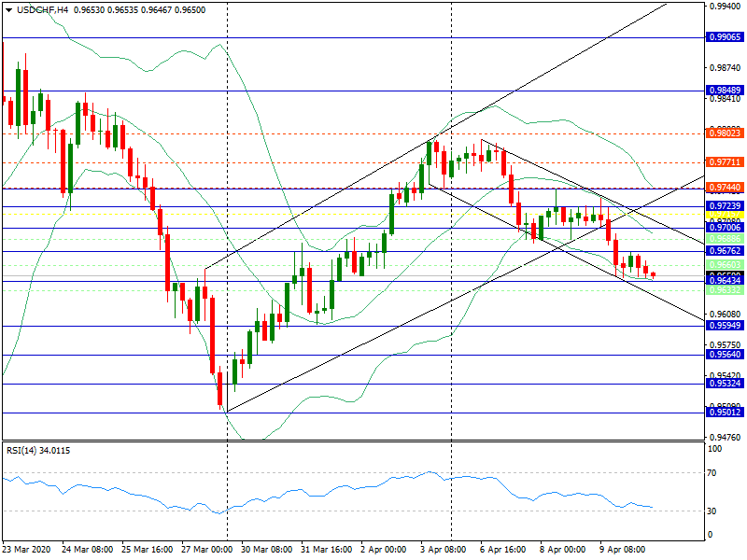
Task: Click the RSI(14) indicator label
Action: (38, 451)
